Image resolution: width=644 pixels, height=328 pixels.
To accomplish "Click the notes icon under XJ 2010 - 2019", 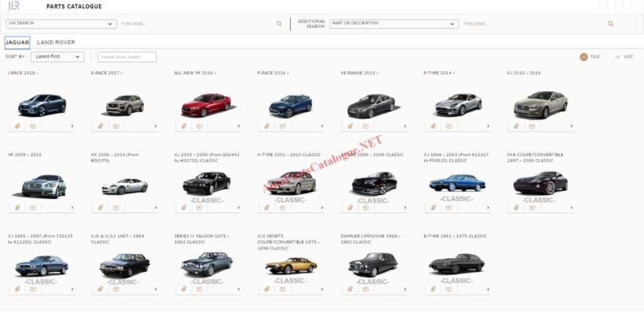I will coord(531,127).
